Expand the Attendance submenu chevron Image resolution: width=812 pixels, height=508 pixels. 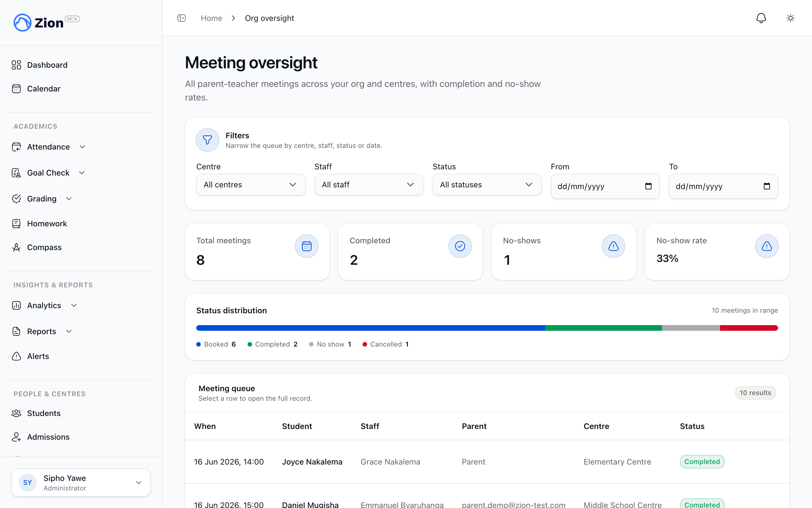coord(83,147)
